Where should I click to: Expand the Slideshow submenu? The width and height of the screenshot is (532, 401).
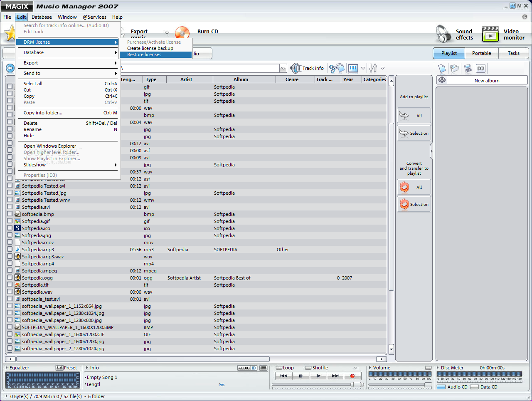(68, 165)
